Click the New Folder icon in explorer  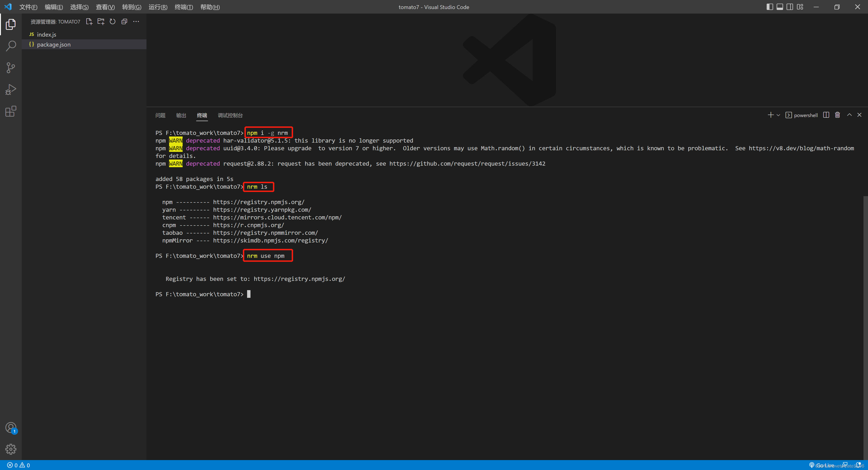(101, 21)
